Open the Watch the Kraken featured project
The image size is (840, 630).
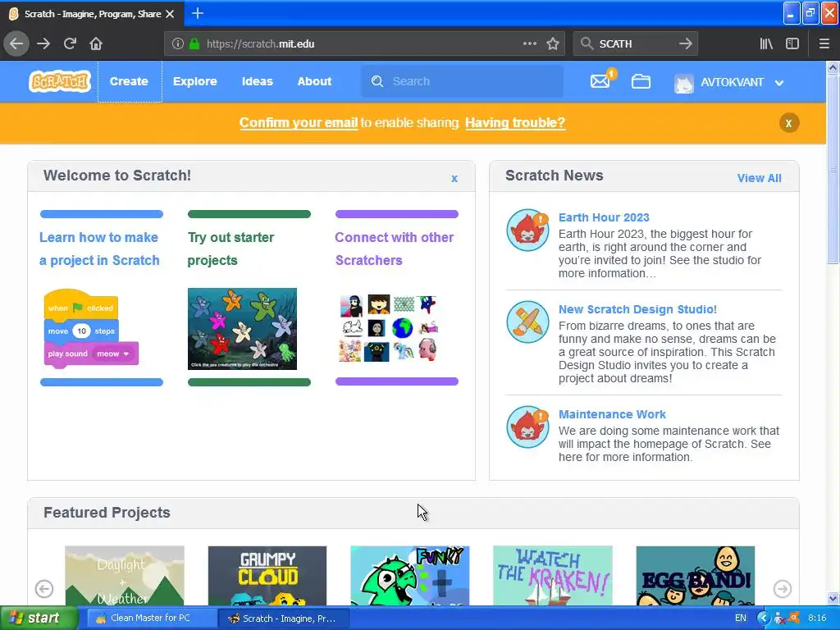click(552, 576)
